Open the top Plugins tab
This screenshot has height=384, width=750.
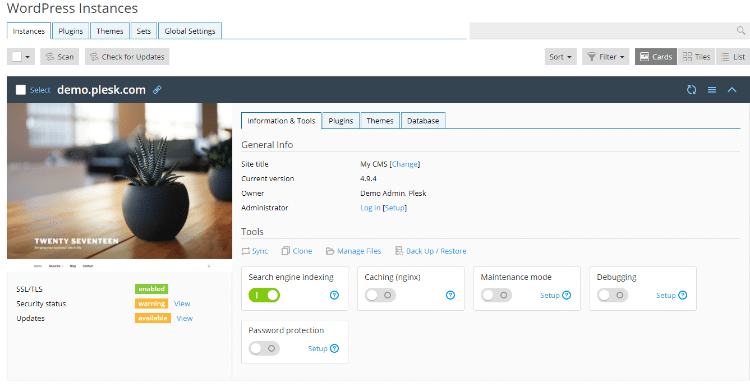tap(70, 31)
